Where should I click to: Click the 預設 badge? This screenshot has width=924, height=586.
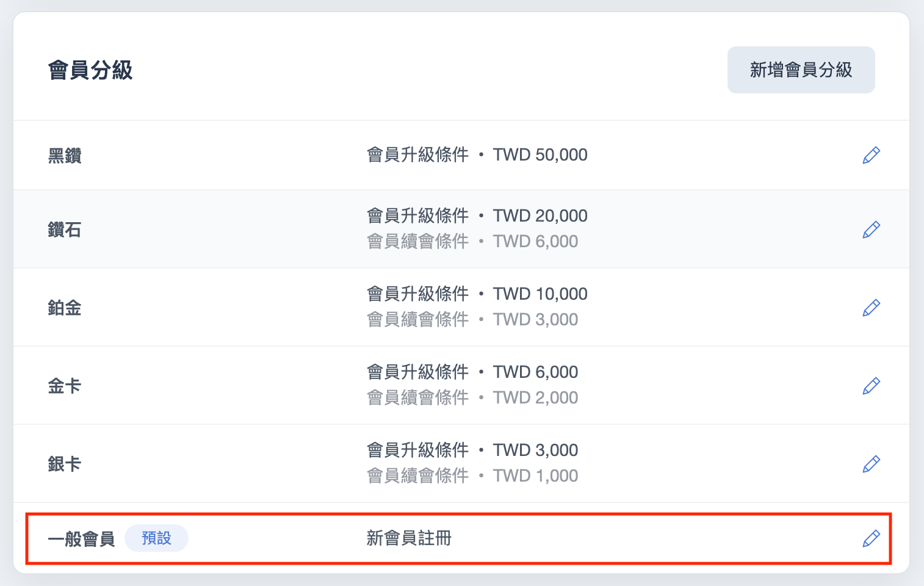coord(156,538)
